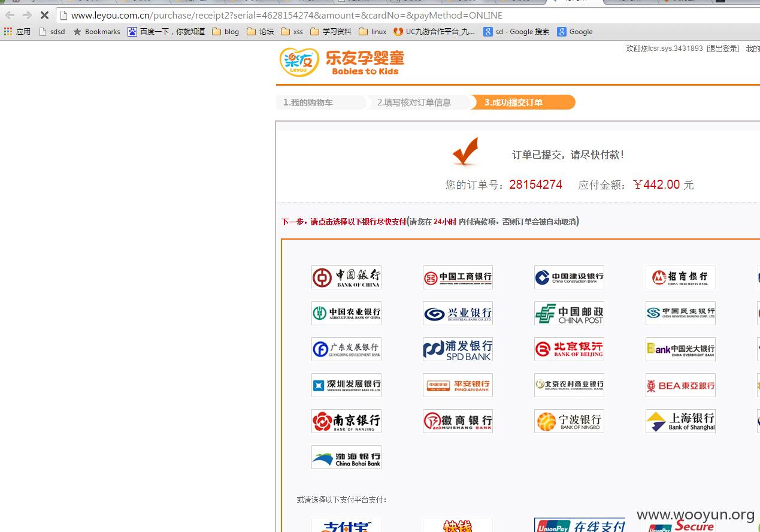The image size is (760, 532).
Task: Pick 快钱 payment platform logo
Action: click(458, 525)
